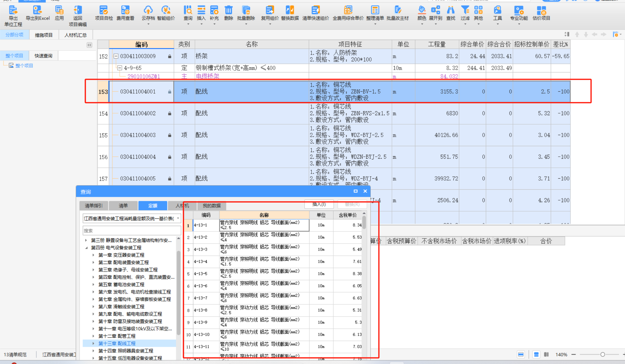Select quota row 4-13-8 in results
The height and width of the screenshot is (364, 625).
[x=273, y=310]
